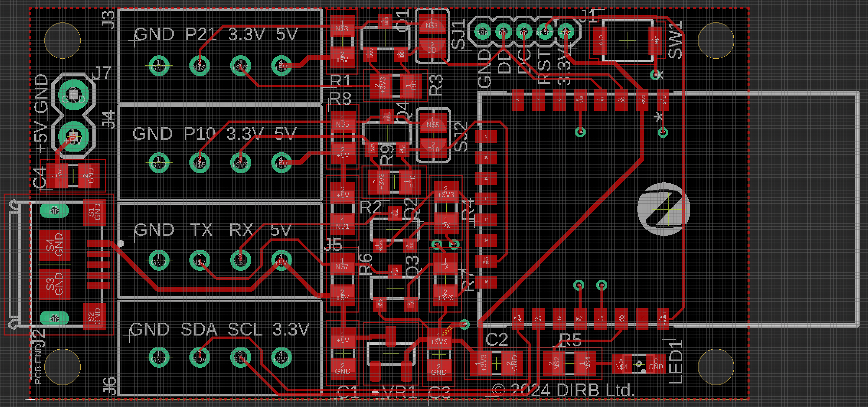Select the +5V through-hole pad of J7
Viewport: 868px width, 407px height.
tap(74, 137)
